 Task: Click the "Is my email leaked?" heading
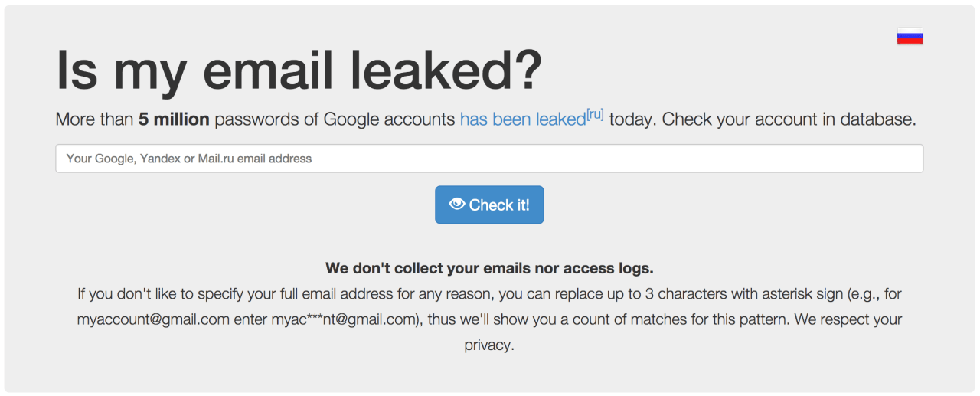coord(299,70)
